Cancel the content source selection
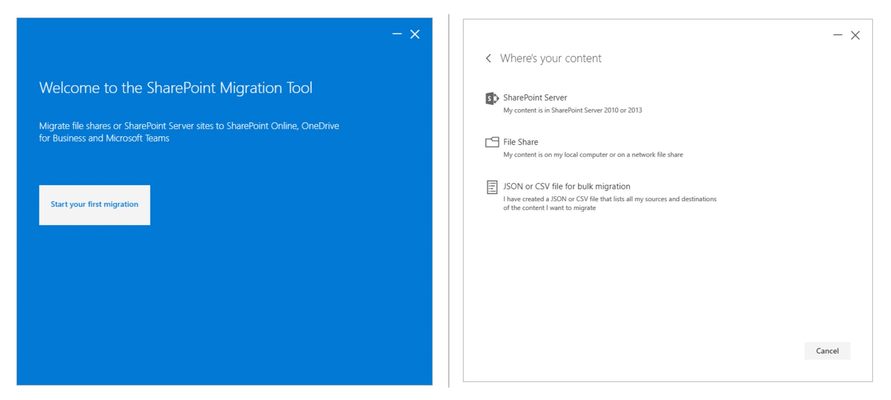This screenshot has width=891, height=400. pos(827,351)
